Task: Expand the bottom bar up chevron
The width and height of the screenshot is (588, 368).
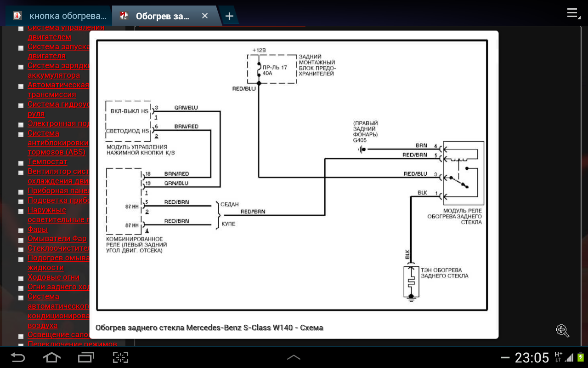Action: pos(294,357)
